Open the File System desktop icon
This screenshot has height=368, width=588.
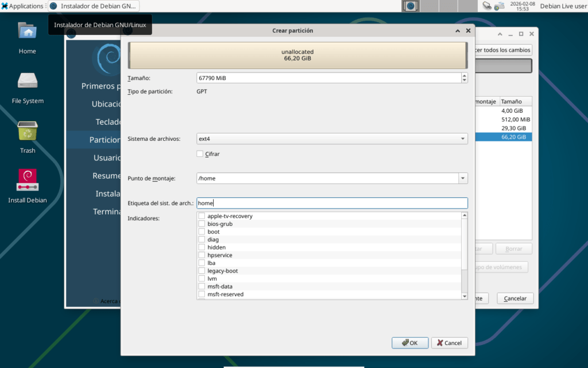pyautogui.click(x=27, y=81)
